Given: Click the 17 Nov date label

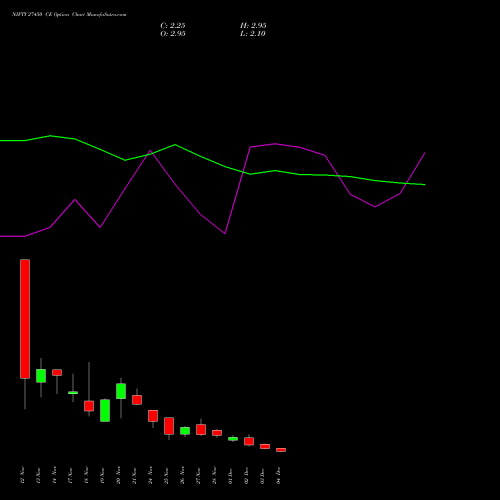Looking at the screenshot, I should [71, 475].
